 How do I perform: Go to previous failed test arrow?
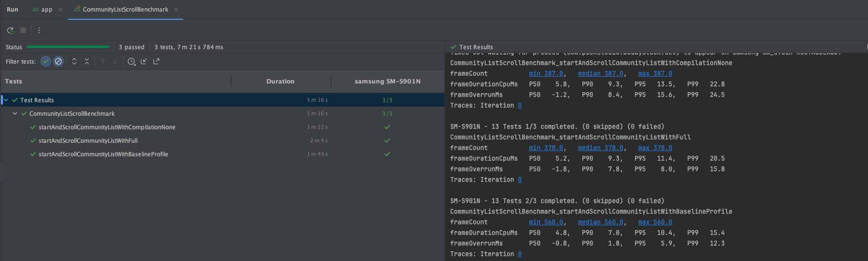click(x=103, y=61)
